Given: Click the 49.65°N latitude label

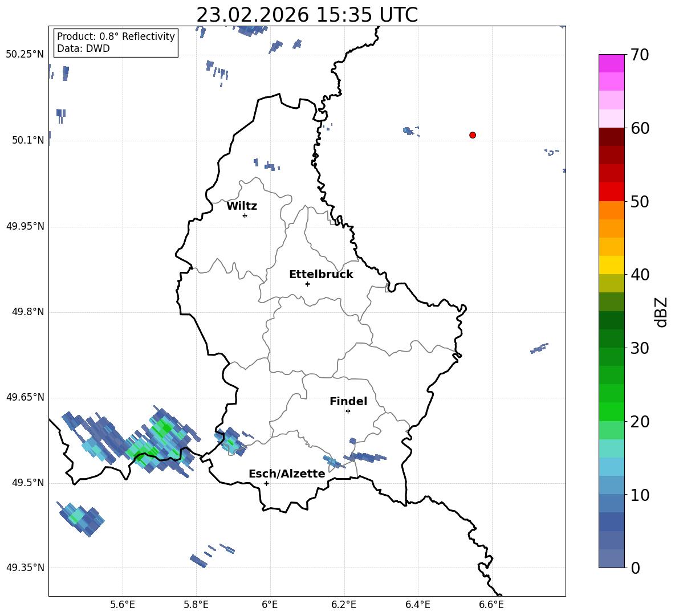Looking at the screenshot, I should pyautogui.click(x=25, y=397).
